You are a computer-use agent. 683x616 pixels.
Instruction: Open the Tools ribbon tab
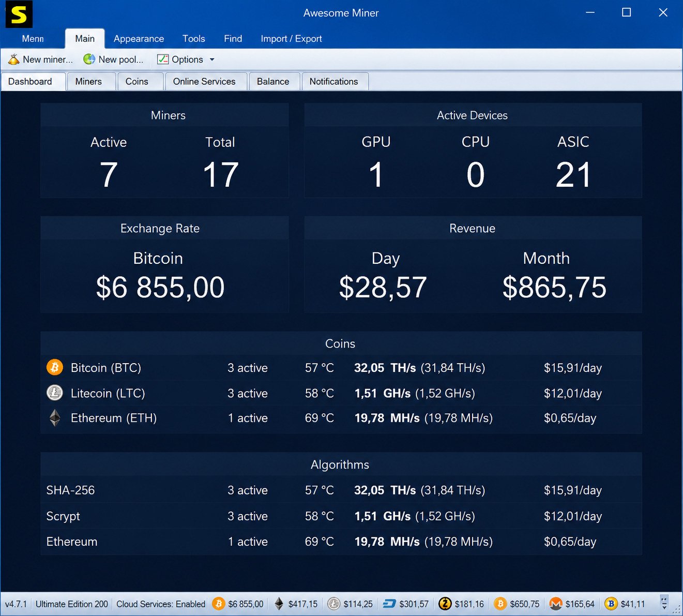(194, 39)
